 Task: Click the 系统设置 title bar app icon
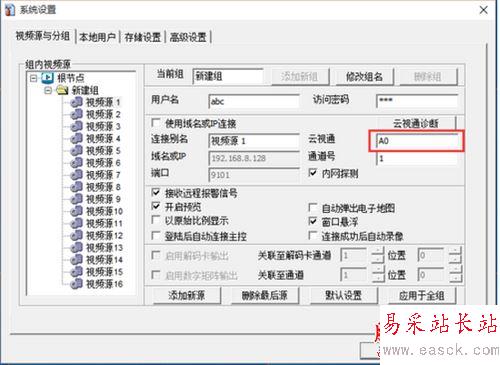(x=10, y=10)
